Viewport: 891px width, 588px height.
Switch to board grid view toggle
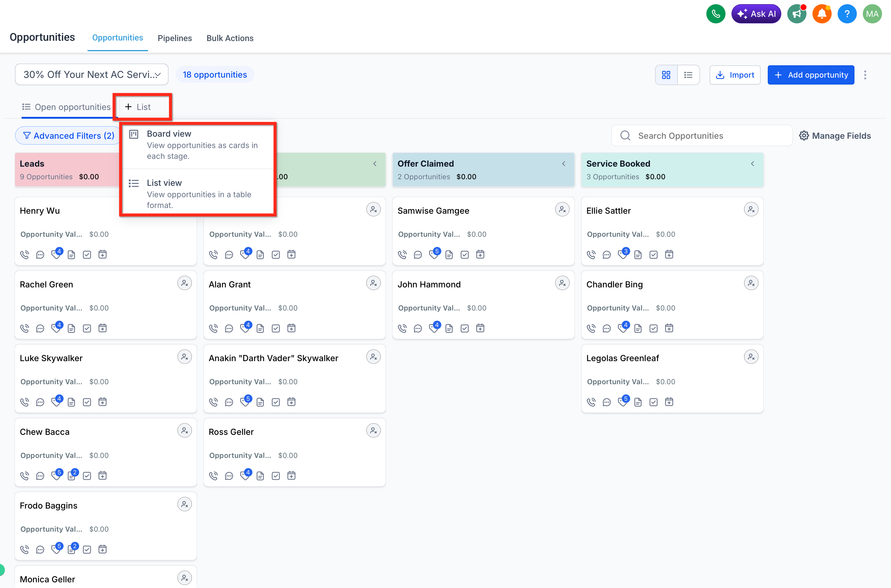[x=666, y=75]
